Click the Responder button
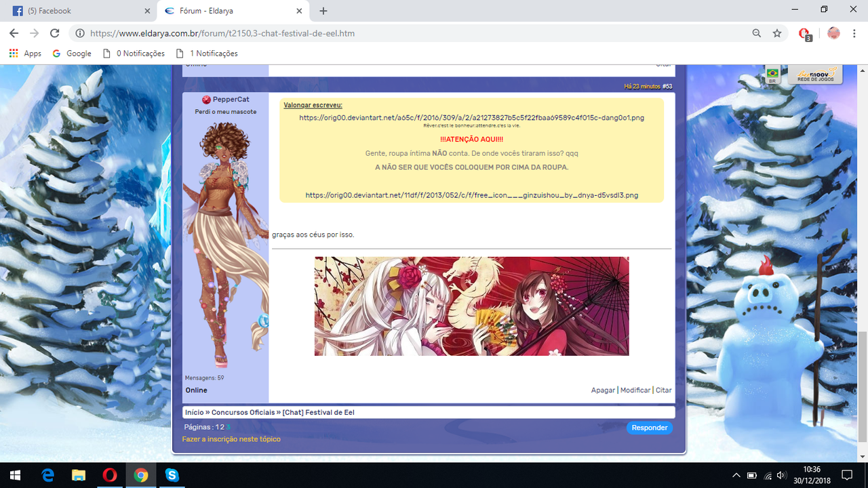 pyautogui.click(x=650, y=428)
